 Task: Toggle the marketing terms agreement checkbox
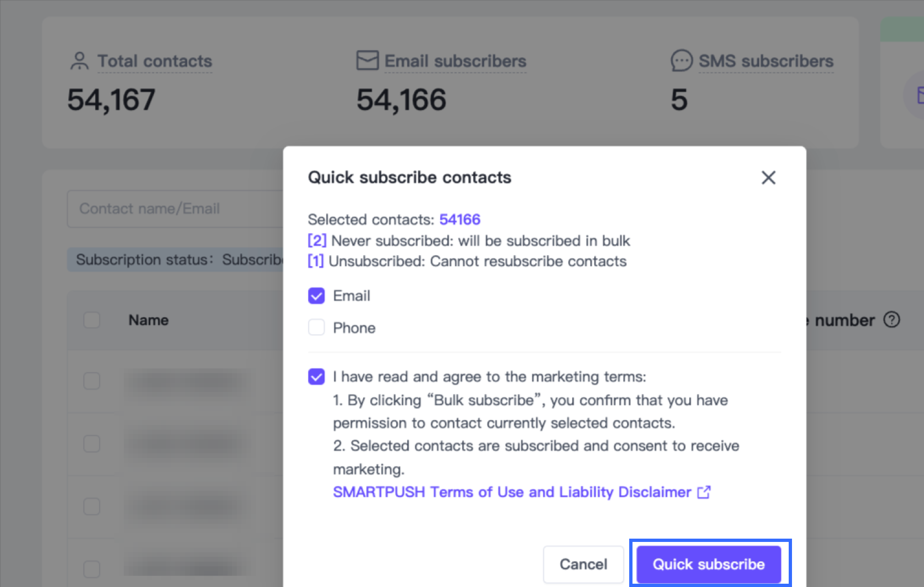pos(316,376)
